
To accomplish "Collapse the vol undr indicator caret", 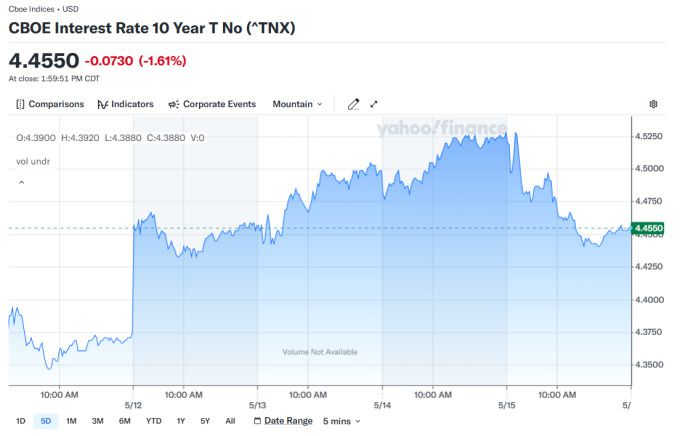I will (x=21, y=183).
